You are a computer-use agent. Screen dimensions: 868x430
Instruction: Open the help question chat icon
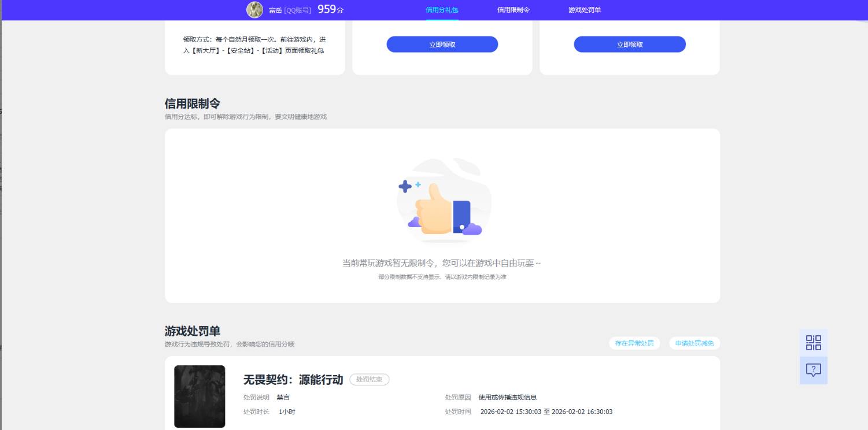click(x=813, y=370)
